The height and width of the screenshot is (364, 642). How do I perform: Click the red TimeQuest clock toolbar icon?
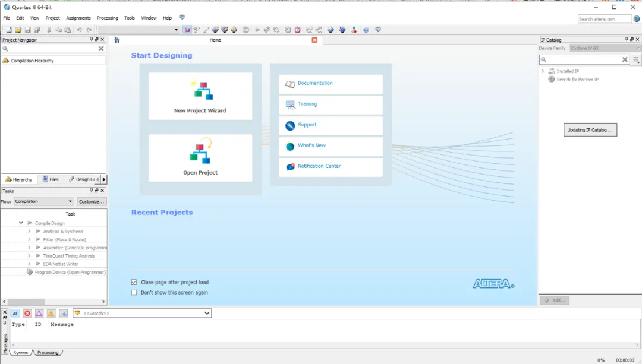click(298, 30)
